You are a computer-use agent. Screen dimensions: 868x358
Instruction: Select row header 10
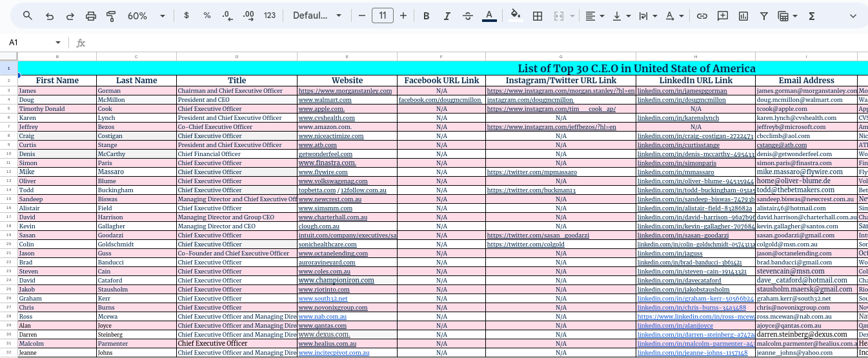click(9, 154)
